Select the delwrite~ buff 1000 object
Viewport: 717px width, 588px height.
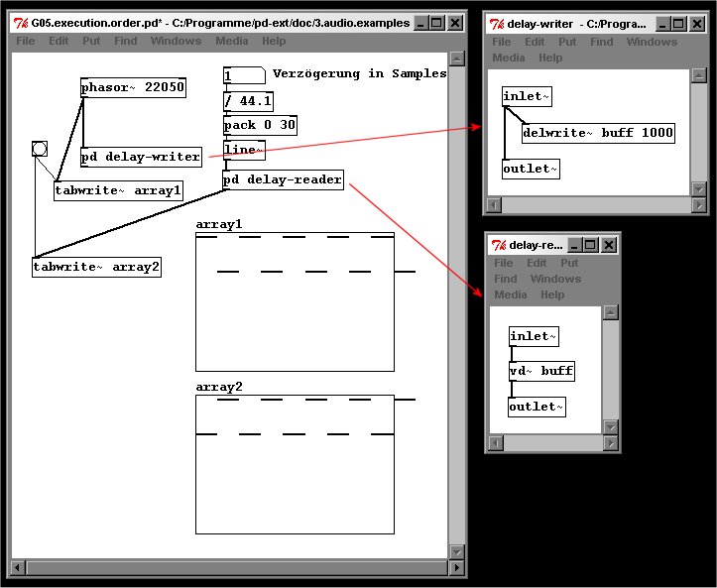(x=598, y=133)
